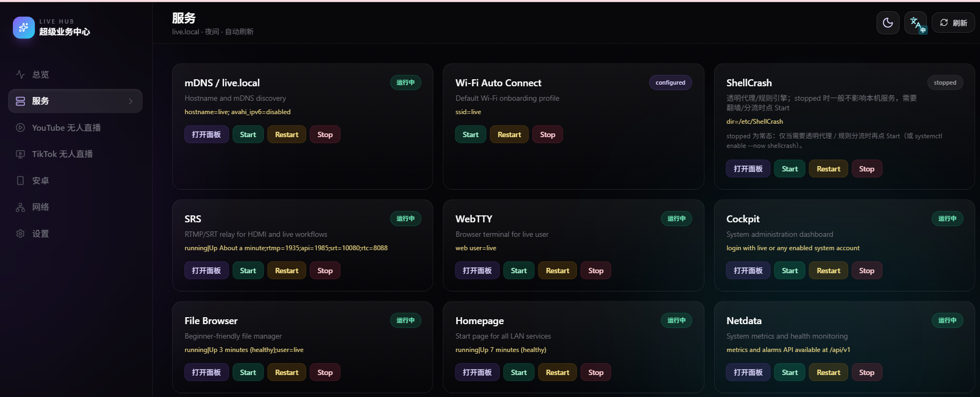Open the mDNS / live.local 打开面板 panel
Image resolution: width=980 pixels, height=397 pixels.
(x=206, y=134)
